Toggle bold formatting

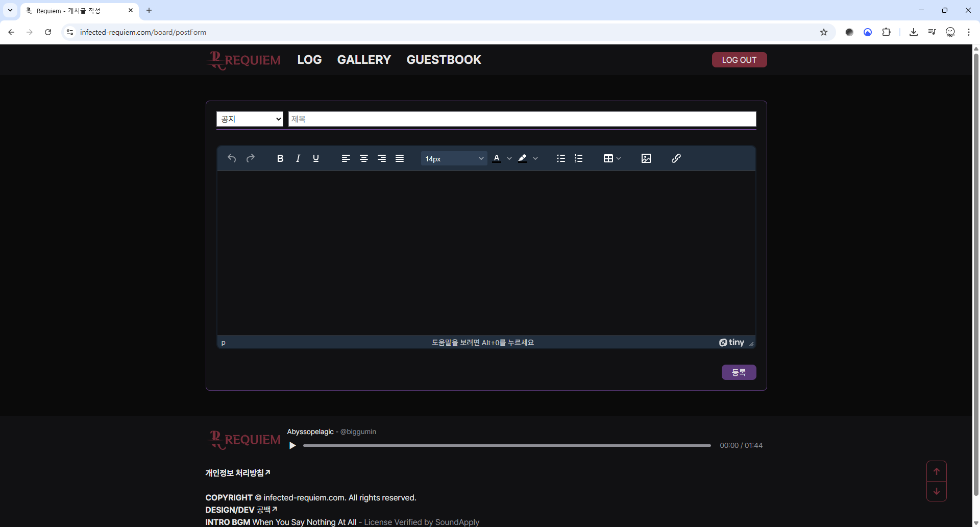(280, 158)
